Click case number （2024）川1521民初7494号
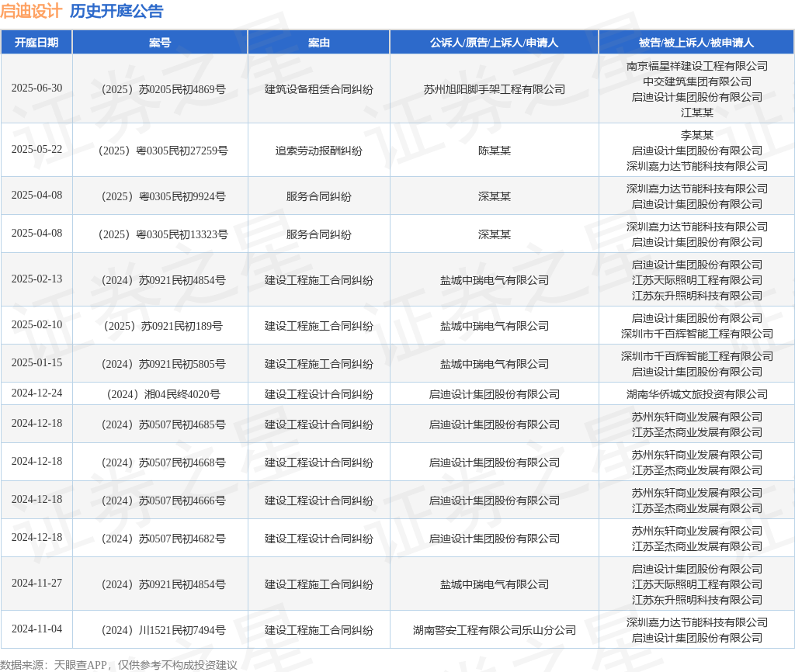 click(163, 630)
